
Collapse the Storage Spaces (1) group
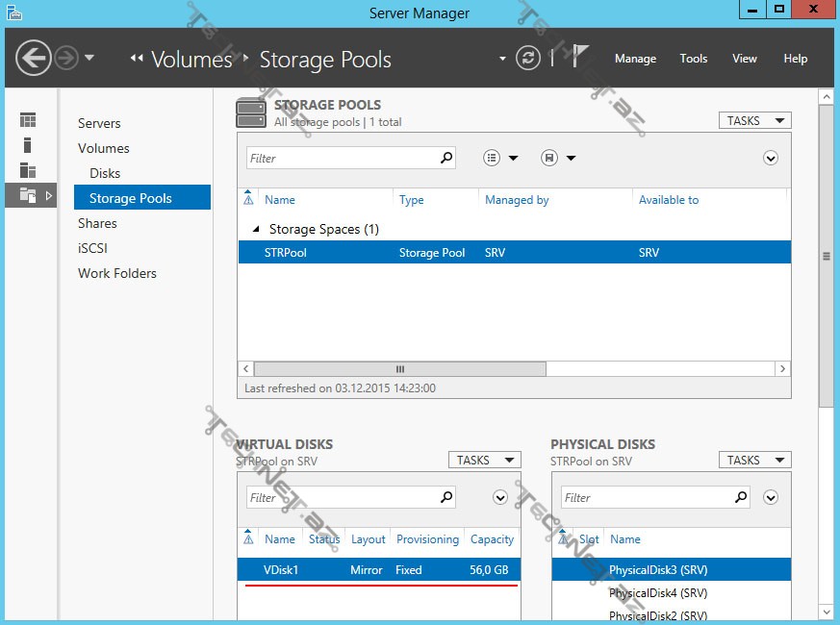click(256, 230)
